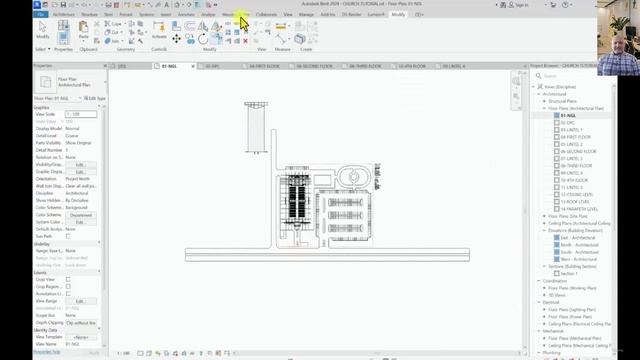
Task: Click the Type Properties ribbon icon
Action: [x=63, y=25]
